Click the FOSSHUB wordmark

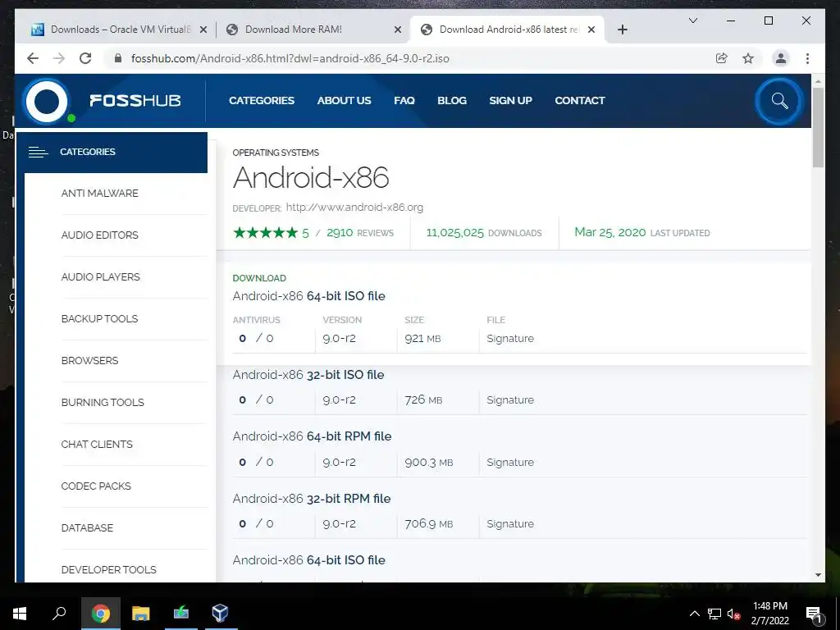click(x=135, y=101)
